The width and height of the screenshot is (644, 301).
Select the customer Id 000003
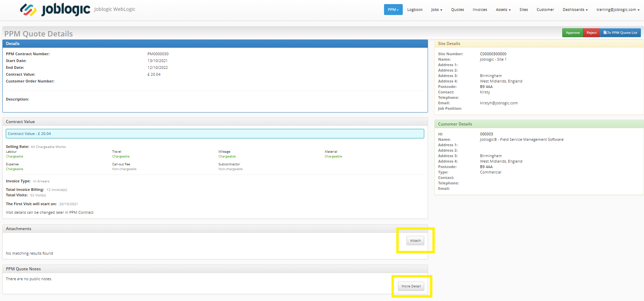(x=487, y=134)
